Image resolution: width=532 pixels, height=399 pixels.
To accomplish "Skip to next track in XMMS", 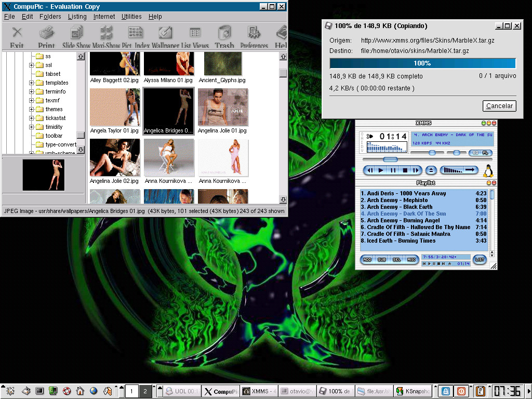I will point(416,170).
